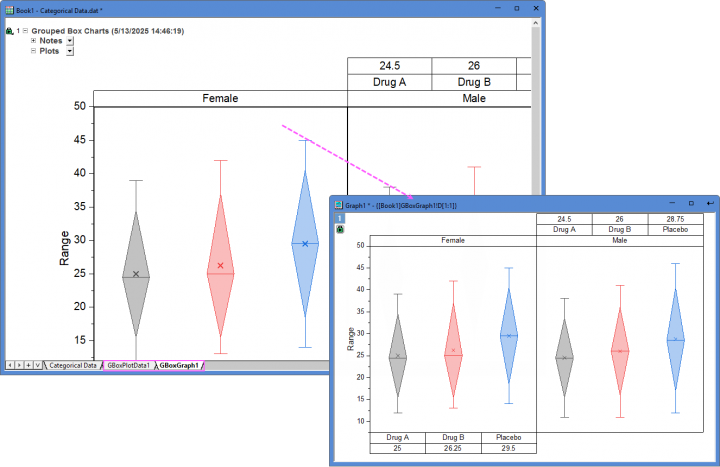
Task: Open the Plots dropdown arrow
Action: pyautogui.click(x=69, y=51)
